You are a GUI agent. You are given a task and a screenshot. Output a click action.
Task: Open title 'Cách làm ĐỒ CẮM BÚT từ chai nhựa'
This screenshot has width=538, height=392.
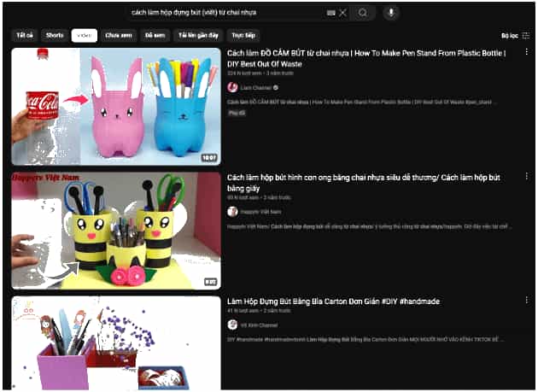coord(366,58)
